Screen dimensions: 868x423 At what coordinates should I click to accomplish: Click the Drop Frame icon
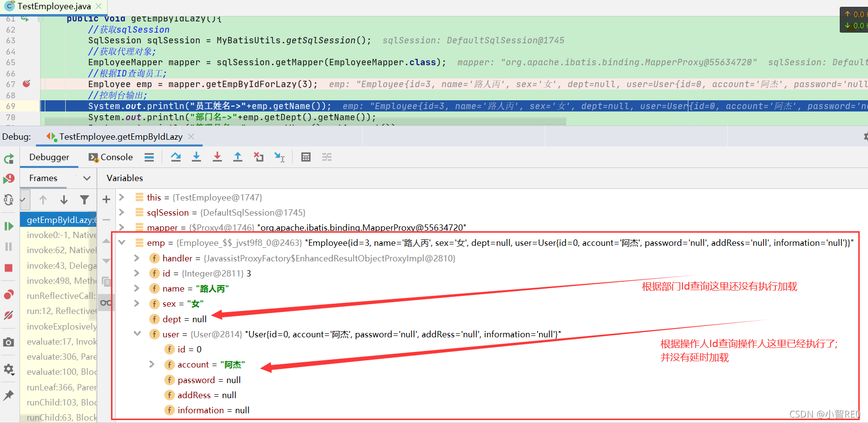tap(259, 157)
